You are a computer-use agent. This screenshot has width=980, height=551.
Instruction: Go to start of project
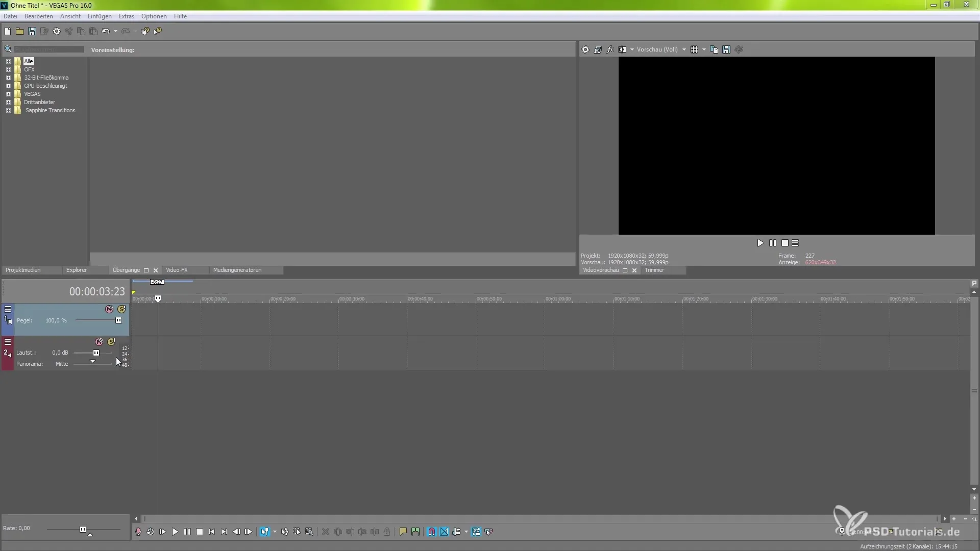212,532
